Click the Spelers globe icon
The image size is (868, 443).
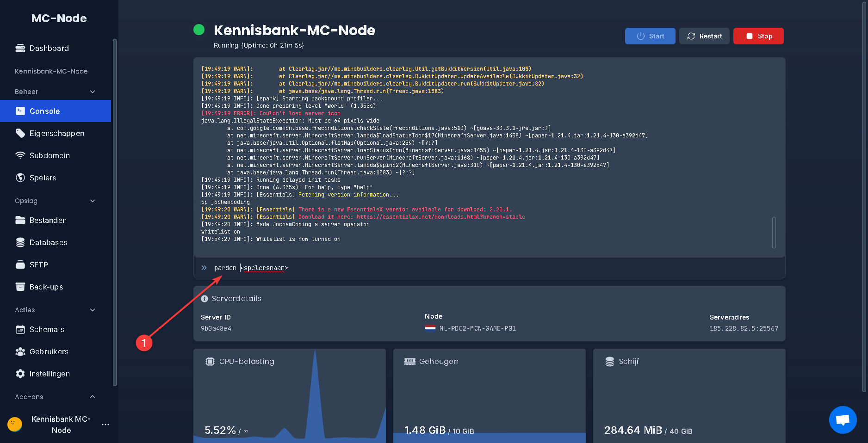[20, 178]
